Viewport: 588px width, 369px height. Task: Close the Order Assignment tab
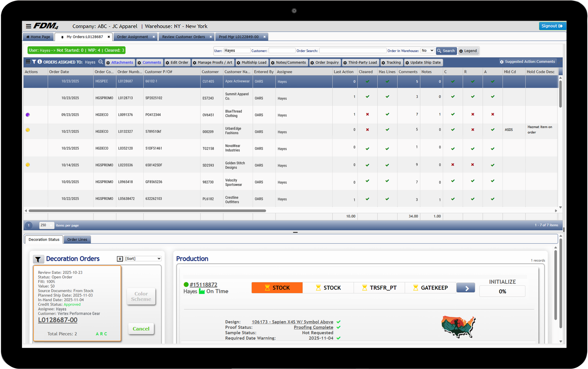[x=154, y=37]
